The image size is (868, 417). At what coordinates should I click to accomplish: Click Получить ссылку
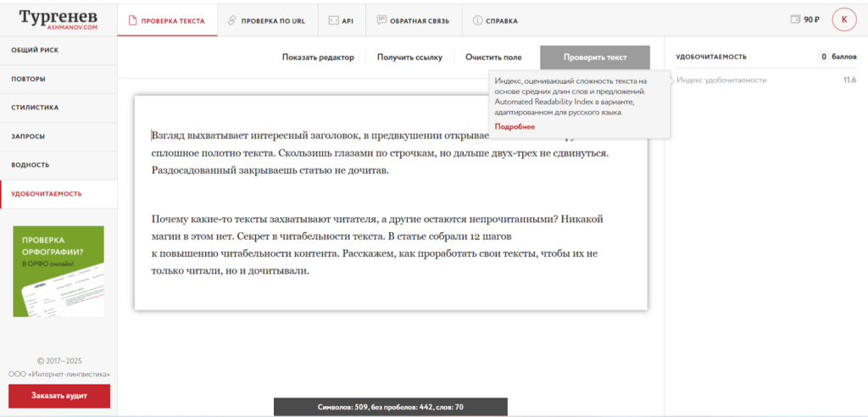coord(409,58)
